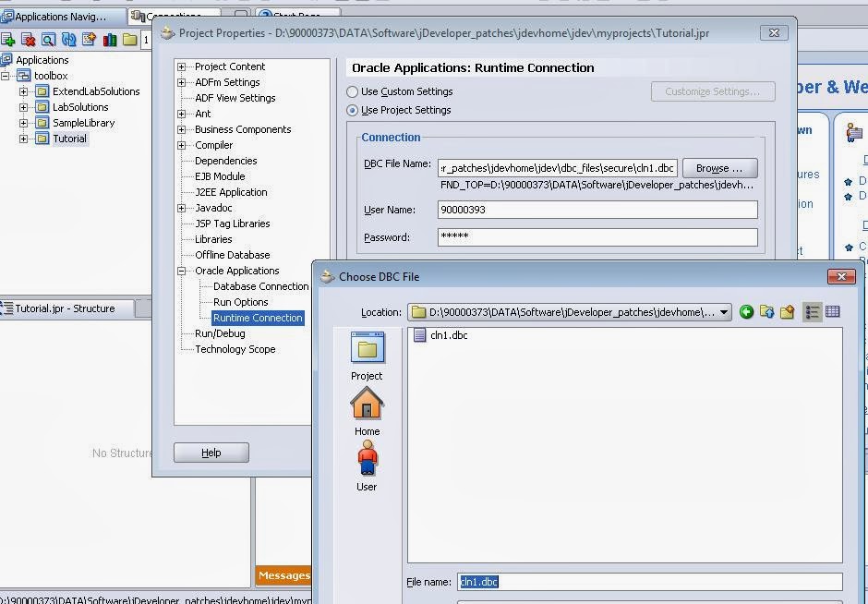Expand the ExtendLabSolutions project node
Viewport: 868px width, 604px height.
23,91
